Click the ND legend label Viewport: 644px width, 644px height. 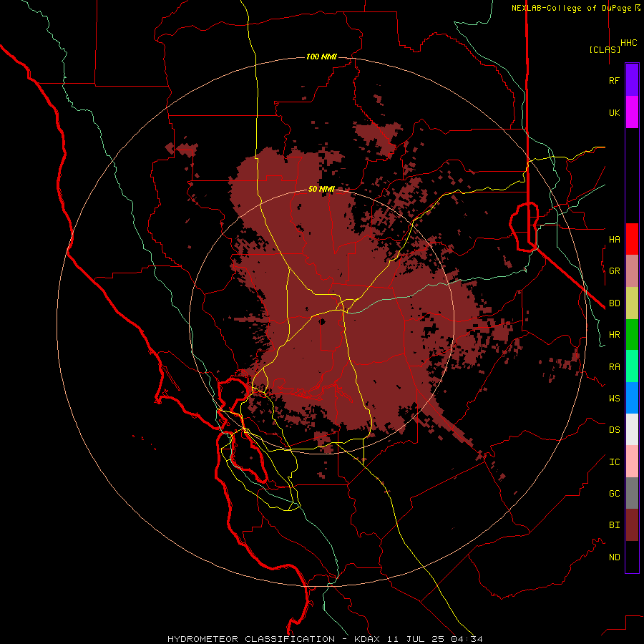[614, 557]
